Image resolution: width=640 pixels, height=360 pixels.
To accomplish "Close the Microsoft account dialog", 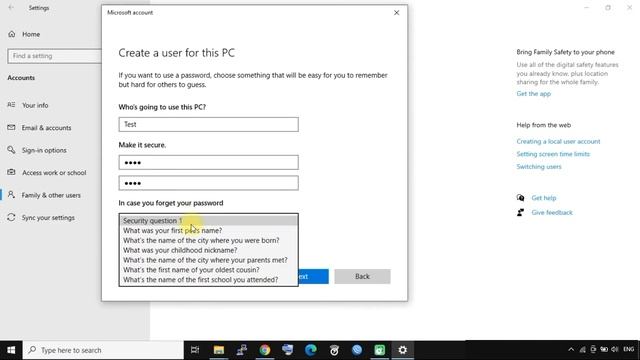I will (396, 13).
